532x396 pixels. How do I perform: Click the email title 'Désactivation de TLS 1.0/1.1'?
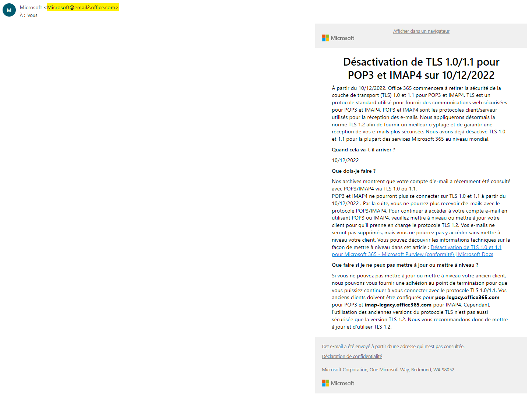pyautogui.click(x=421, y=69)
